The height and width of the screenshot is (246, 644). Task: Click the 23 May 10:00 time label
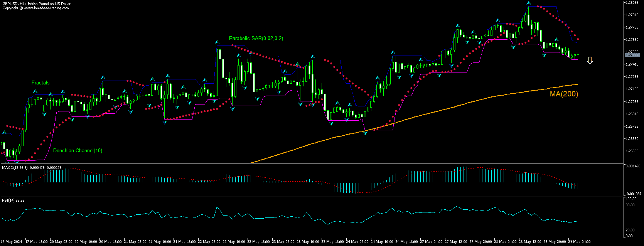[x=308, y=242]
